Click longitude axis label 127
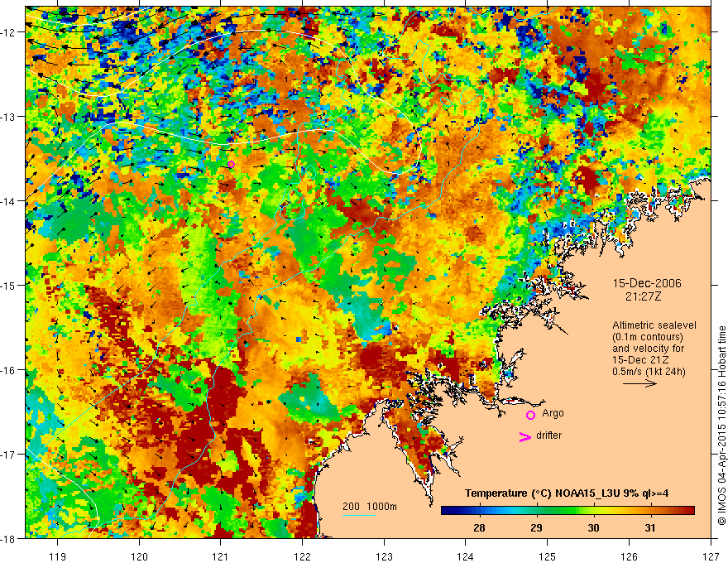The image size is (728, 563). tap(711, 556)
